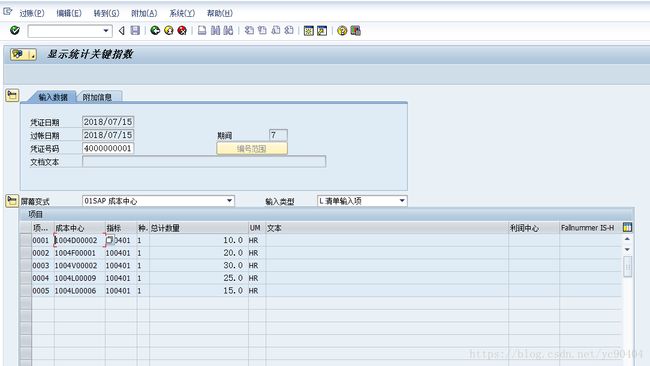Viewport: 650px width, 366px height.
Task: Click the 总计数量 column header
Action: [198, 228]
